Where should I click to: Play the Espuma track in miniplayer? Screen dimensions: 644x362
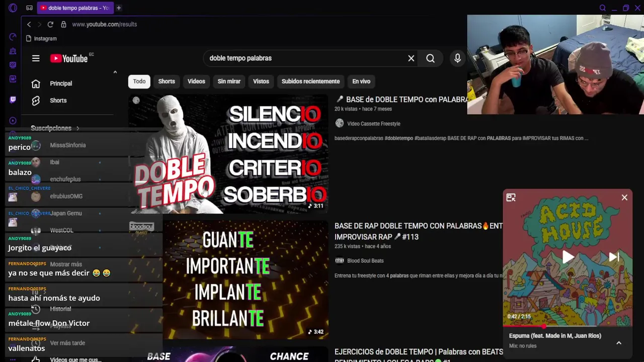568,257
